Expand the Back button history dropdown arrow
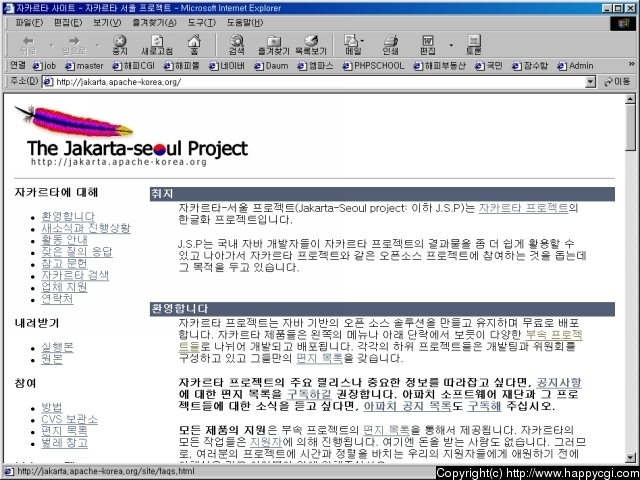640x480 pixels. click(52, 45)
